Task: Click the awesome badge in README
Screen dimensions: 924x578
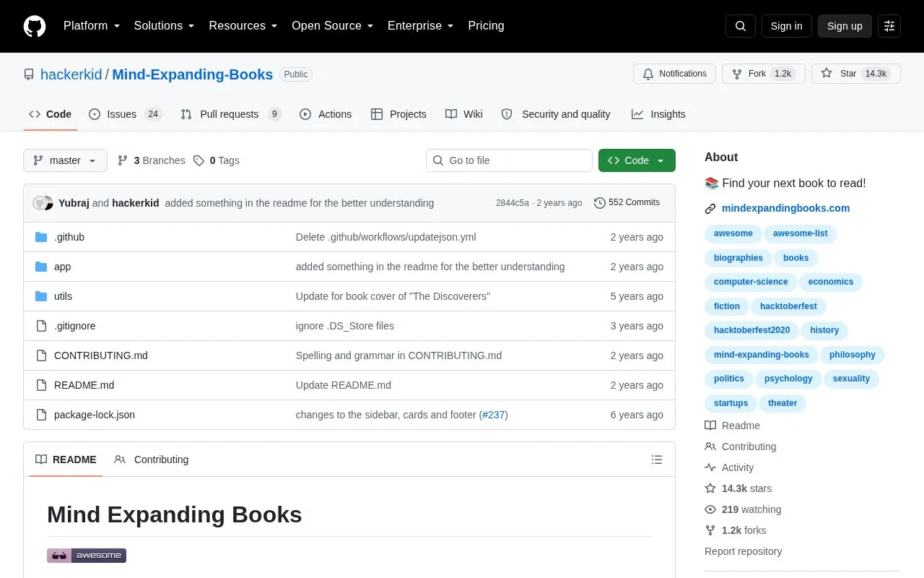Action: point(87,556)
